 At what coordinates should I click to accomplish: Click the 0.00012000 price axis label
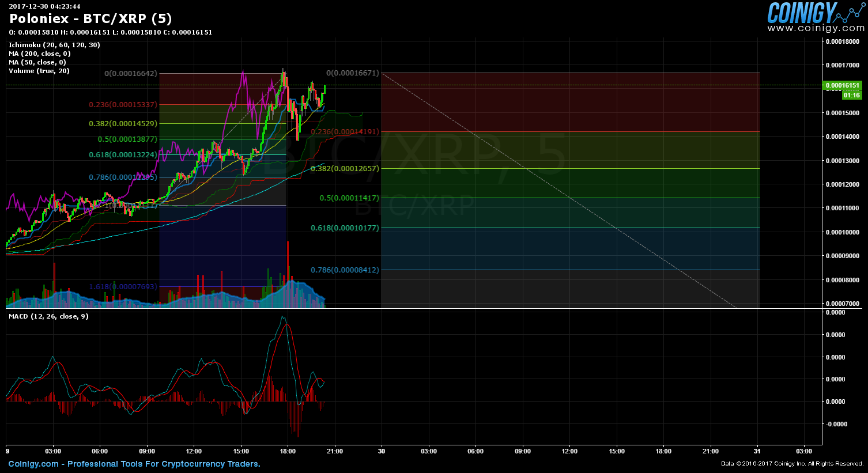tap(842, 184)
